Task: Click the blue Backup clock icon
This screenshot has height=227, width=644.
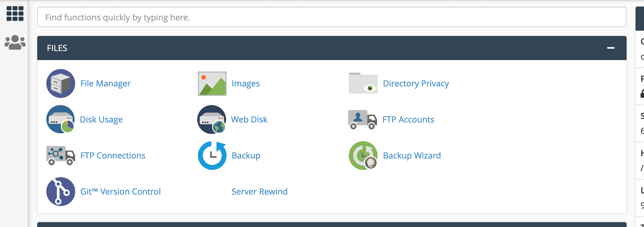Action: click(x=212, y=156)
